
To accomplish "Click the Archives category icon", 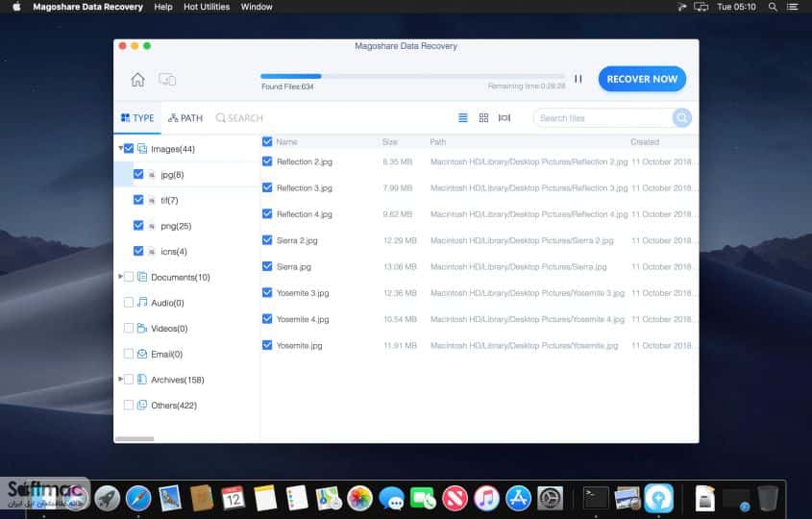I will coord(142,380).
